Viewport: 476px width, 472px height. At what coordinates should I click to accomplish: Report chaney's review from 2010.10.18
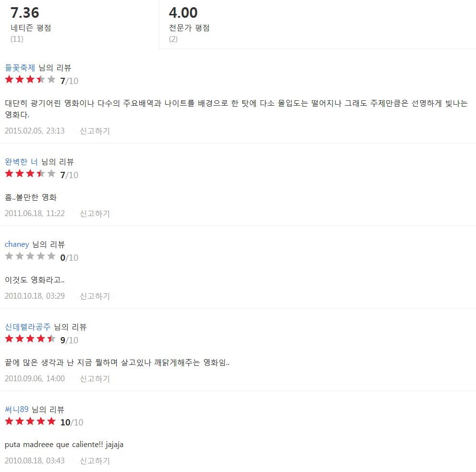(95, 296)
